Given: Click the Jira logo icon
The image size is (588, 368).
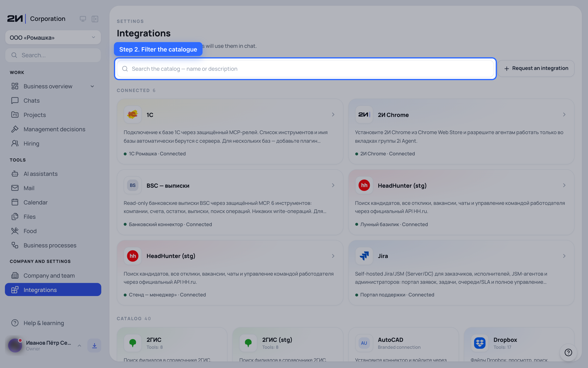Looking at the screenshot, I should coord(364,256).
